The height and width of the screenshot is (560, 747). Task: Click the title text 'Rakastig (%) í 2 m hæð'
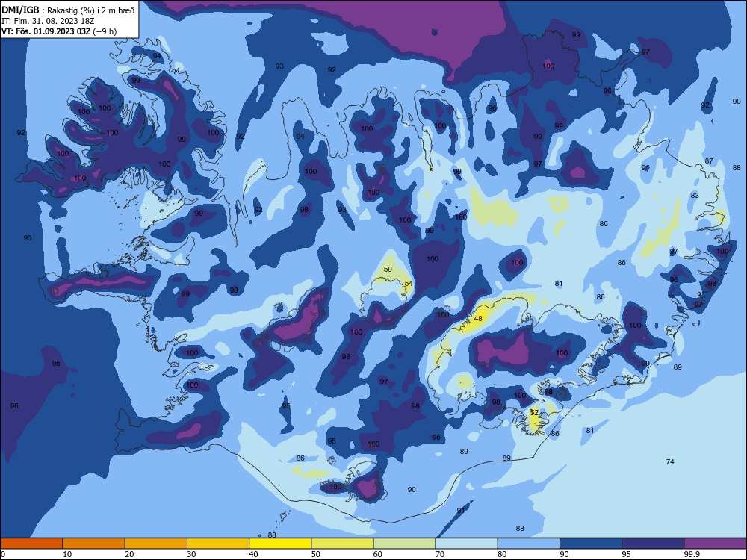click(x=91, y=10)
